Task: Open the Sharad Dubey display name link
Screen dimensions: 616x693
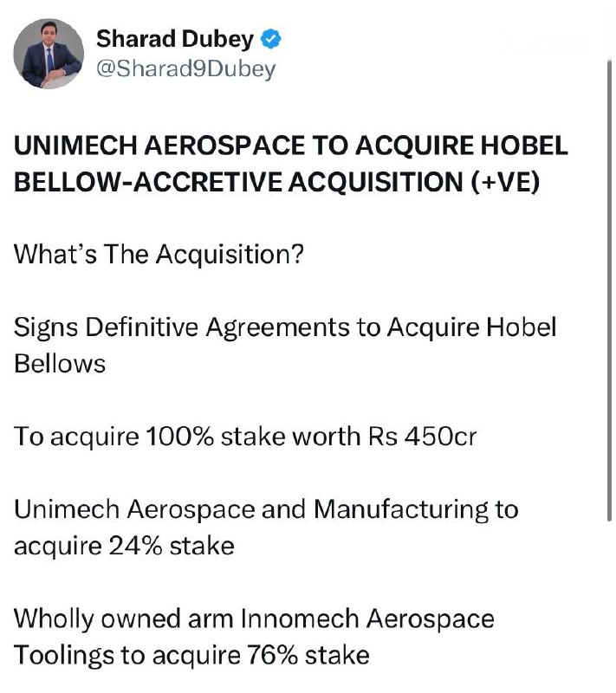Action: (175, 39)
